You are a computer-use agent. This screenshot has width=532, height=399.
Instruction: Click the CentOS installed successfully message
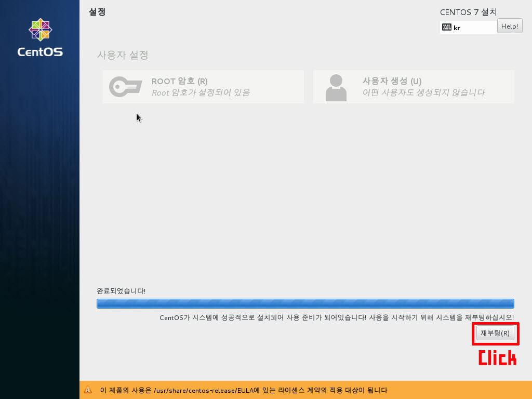point(337,317)
